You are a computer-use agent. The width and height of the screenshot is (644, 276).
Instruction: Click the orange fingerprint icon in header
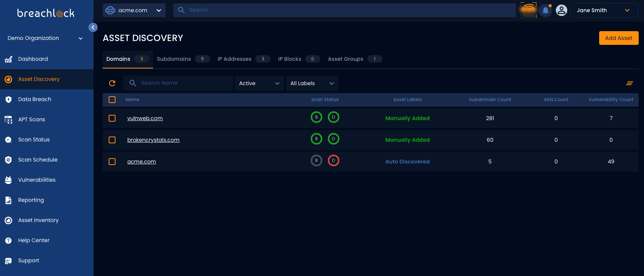pyautogui.click(x=528, y=10)
